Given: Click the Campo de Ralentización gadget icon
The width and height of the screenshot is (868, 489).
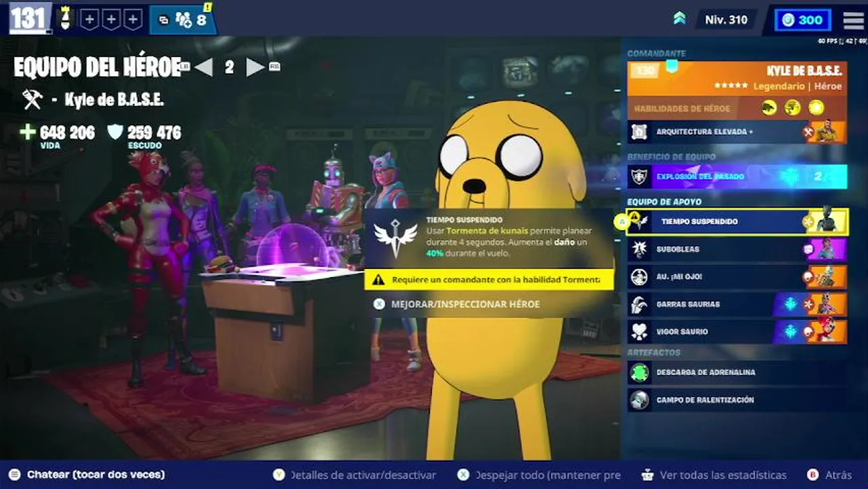Looking at the screenshot, I should (639, 400).
